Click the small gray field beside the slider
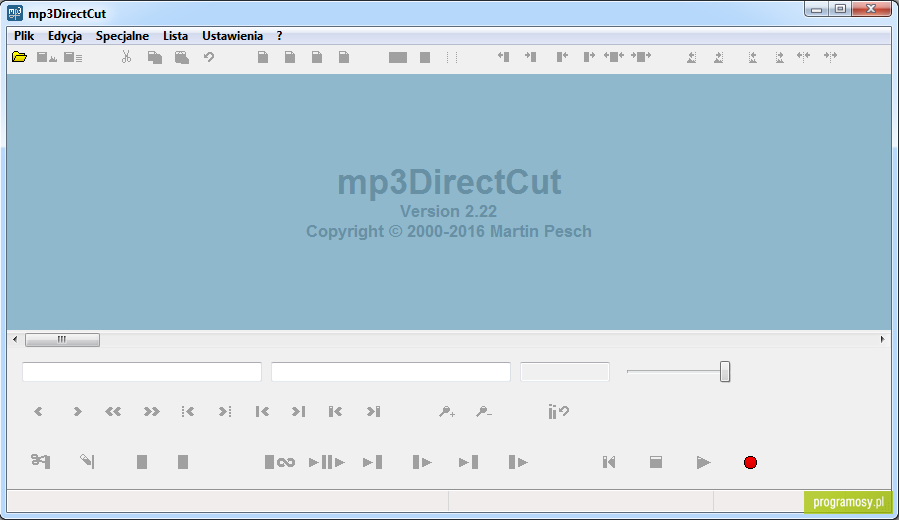The image size is (899, 520). pyautogui.click(x=565, y=372)
